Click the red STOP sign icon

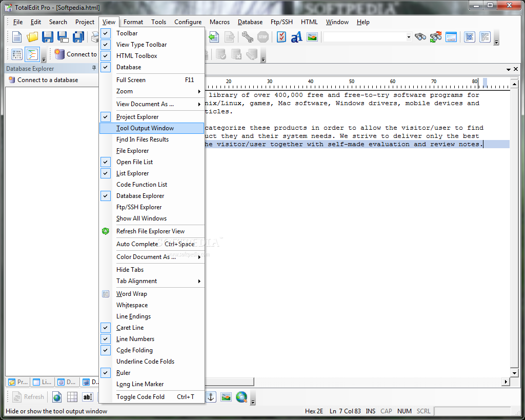pyautogui.click(x=263, y=37)
